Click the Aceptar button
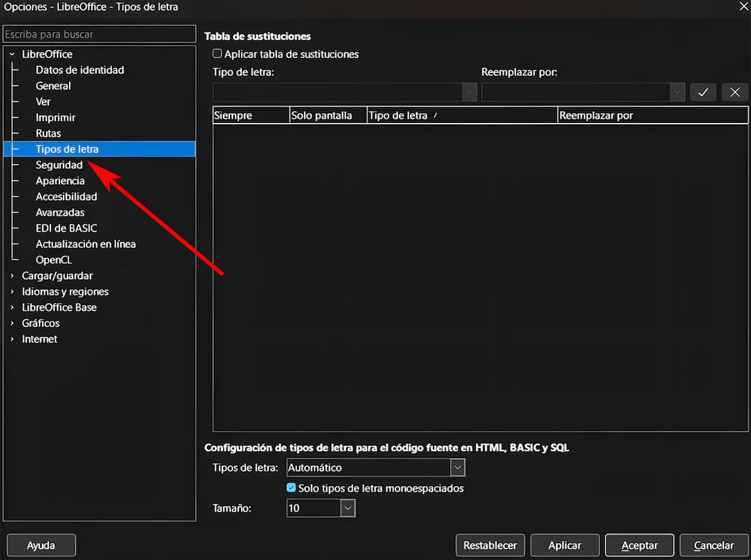Screen dimensions: 751x560 coord(639,545)
